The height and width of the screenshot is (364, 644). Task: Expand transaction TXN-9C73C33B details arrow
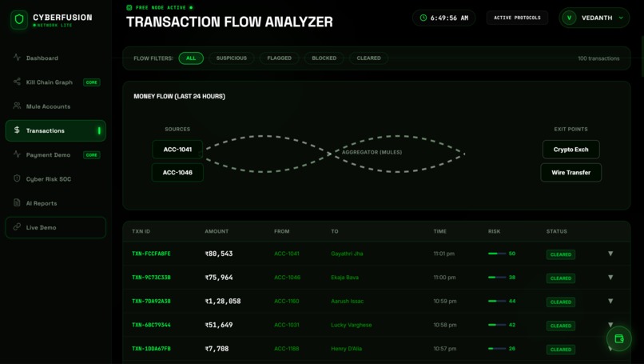pyautogui.click(x=610, y=278)
